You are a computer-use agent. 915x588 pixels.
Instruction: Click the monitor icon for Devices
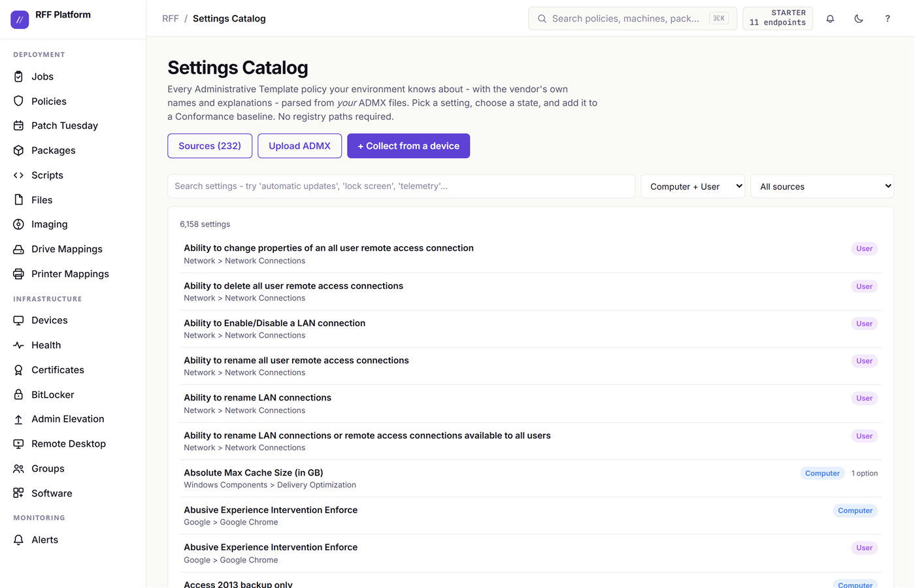pos(18,320)
